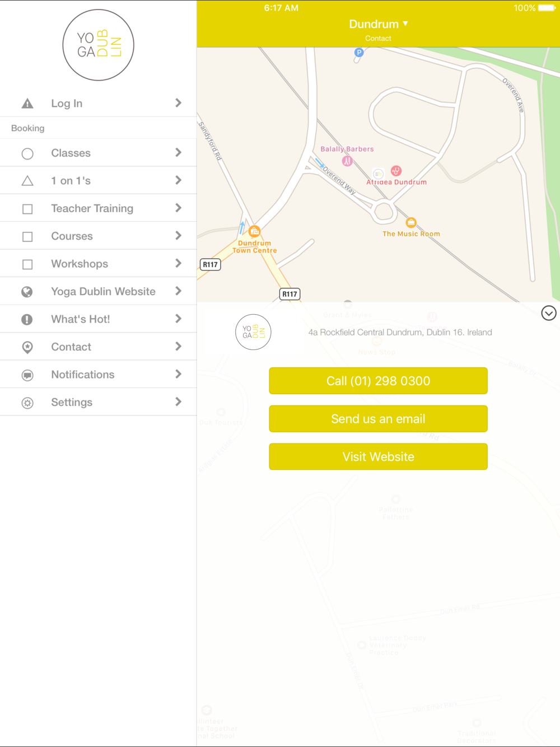The image size is (560, 747).
Task: Click chevron on the Notifications row
Action: pos(178,374)
